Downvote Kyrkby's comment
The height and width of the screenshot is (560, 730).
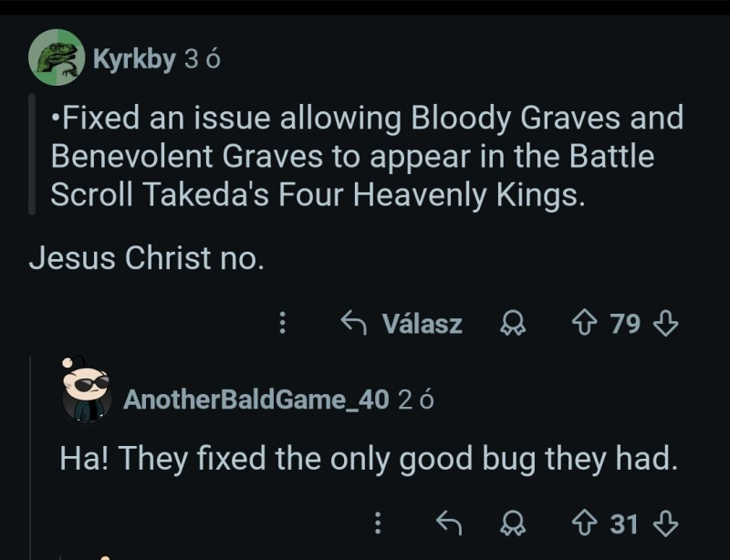pyautogui.click(x=667, y=323)
